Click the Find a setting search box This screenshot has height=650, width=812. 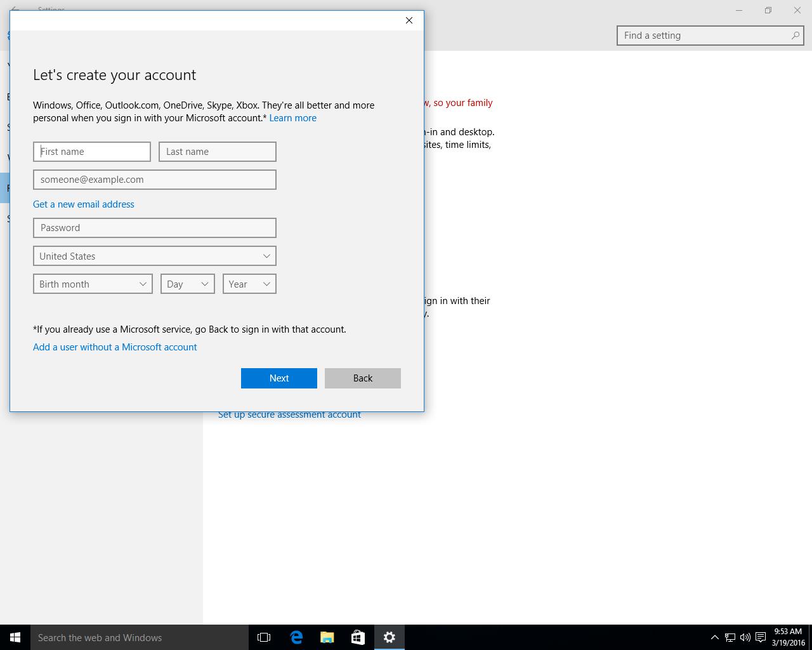pos(710,36)
